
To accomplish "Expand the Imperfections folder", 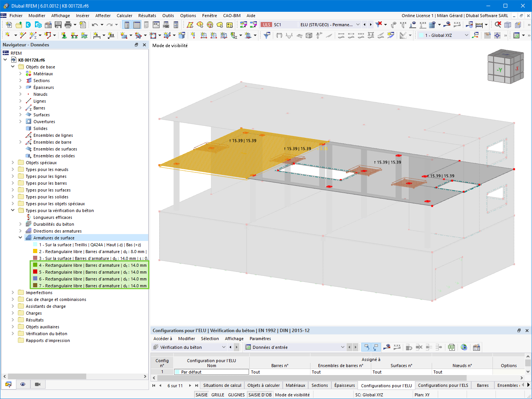I will tap(13, 292).
